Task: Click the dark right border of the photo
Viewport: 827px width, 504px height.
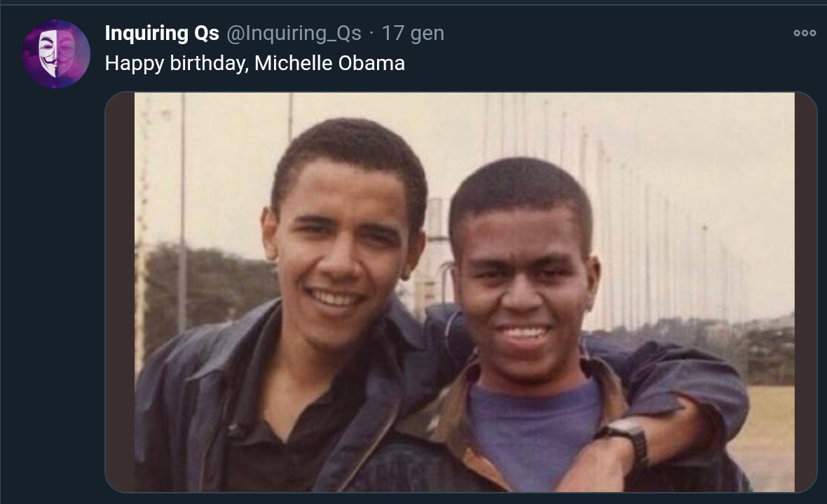Action: point(805,294)
